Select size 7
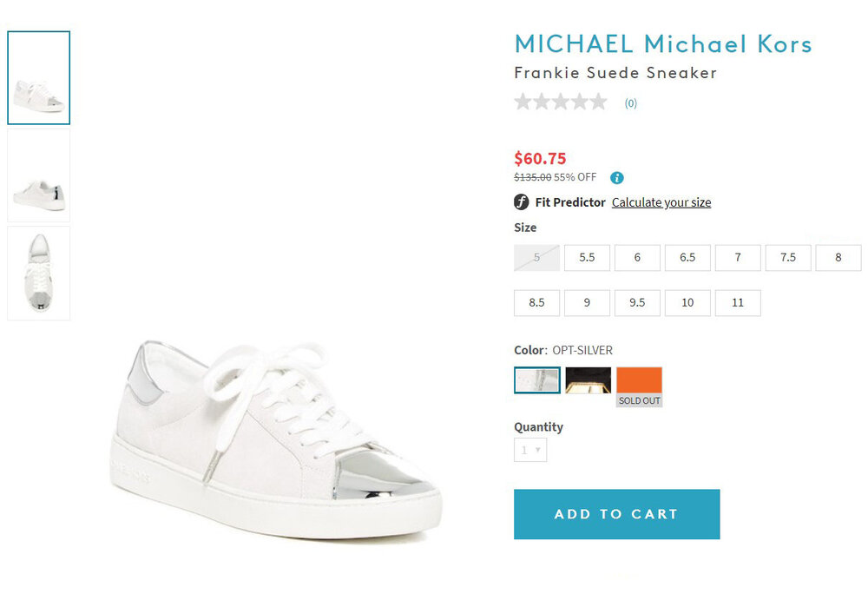The image size is (868, 594). [x=738, y=258]
